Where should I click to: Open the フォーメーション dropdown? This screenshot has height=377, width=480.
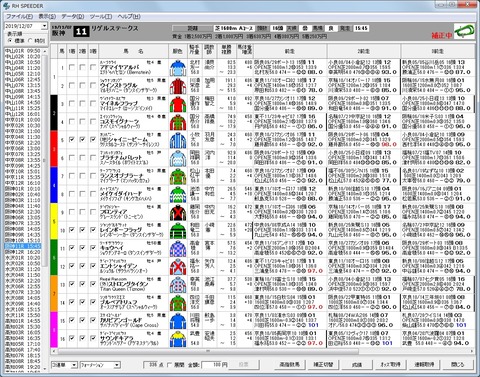[x=117, y=365]
